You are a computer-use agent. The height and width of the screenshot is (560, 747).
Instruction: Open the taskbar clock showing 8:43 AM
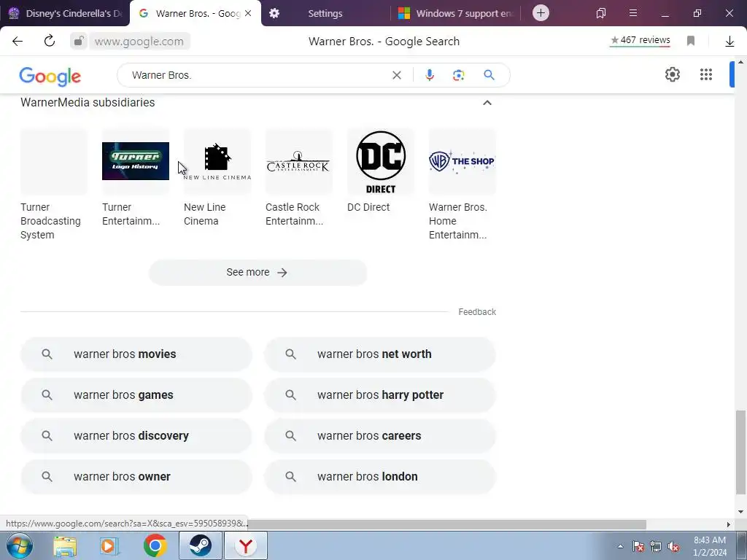[x=709, y=546]
